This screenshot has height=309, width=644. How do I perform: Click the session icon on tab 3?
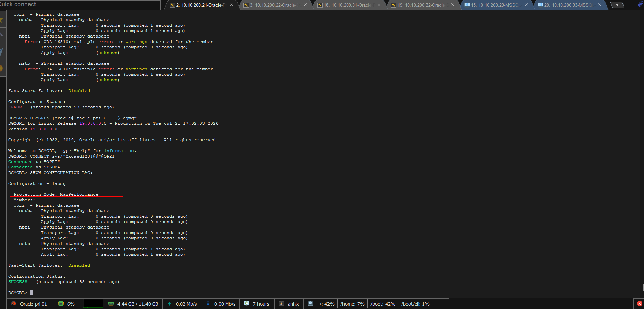(x=246, y=5)
